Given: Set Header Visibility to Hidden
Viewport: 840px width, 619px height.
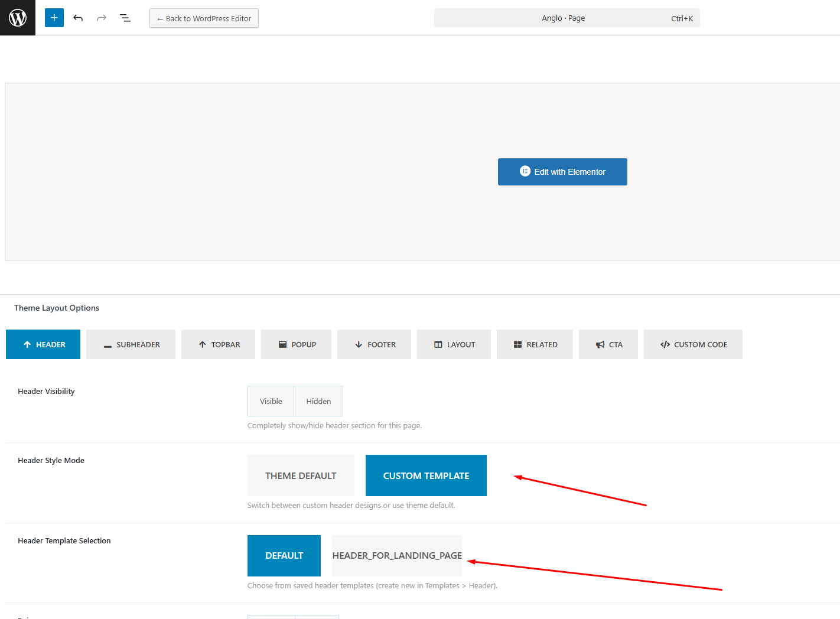Looking at the screenshot, I should click(x=318, y=401).
